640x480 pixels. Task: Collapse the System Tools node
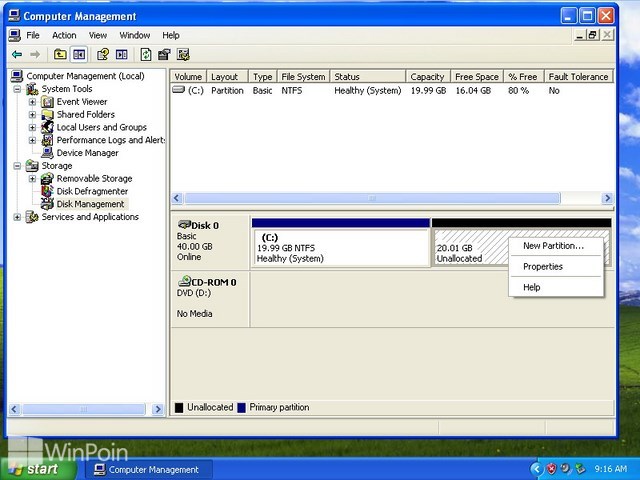coord(17,89)
